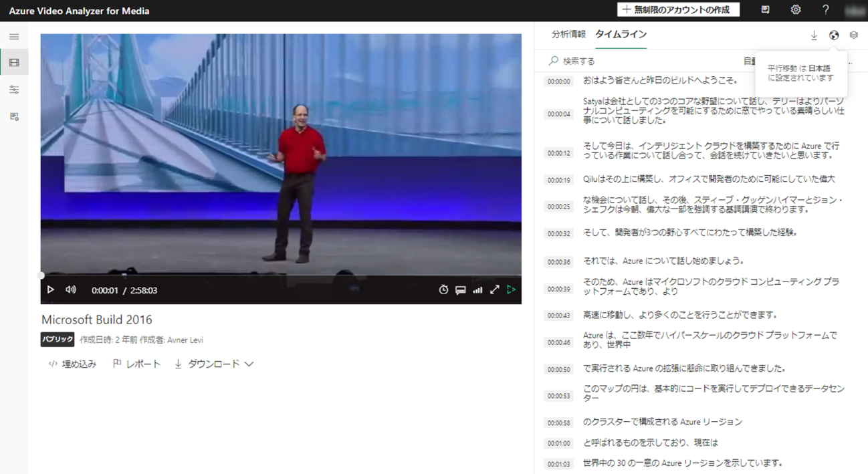868x474 pixels.
Task: Click transcript line 世界中の 30 の一意の Azure リージョン
Action: coord(683,463)
